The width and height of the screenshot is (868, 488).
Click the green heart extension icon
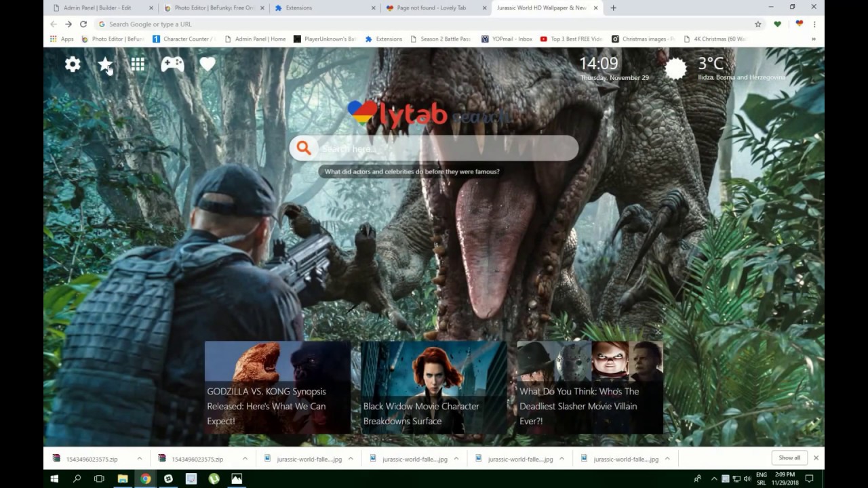(x=777, y=24)
